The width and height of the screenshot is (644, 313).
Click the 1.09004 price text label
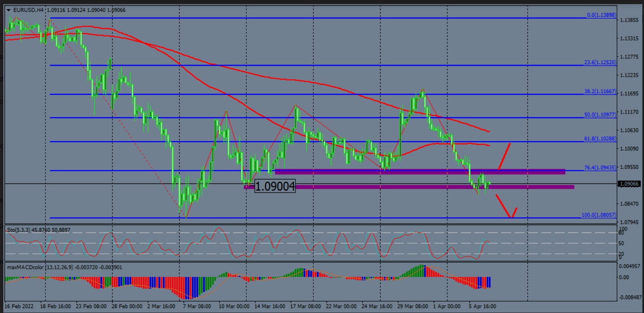click(275, 187)
